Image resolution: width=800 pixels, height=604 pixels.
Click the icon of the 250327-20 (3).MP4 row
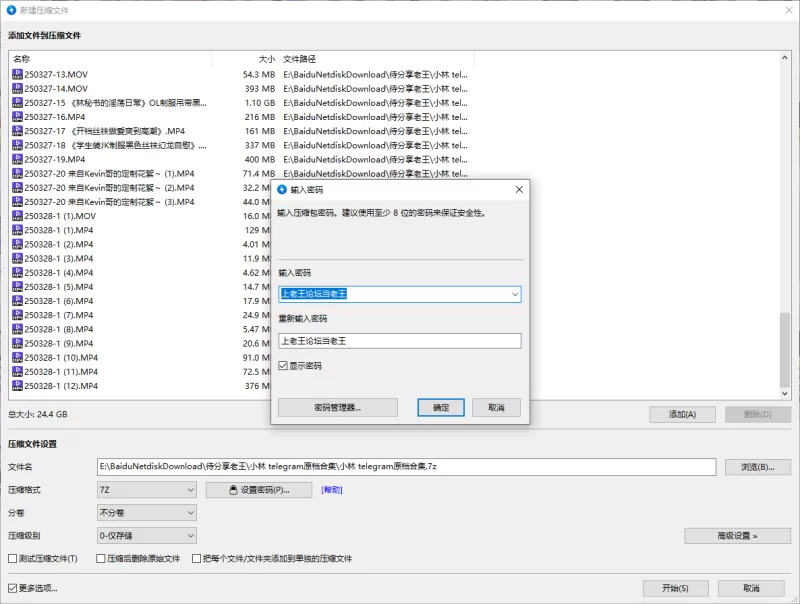coord(17,202)
